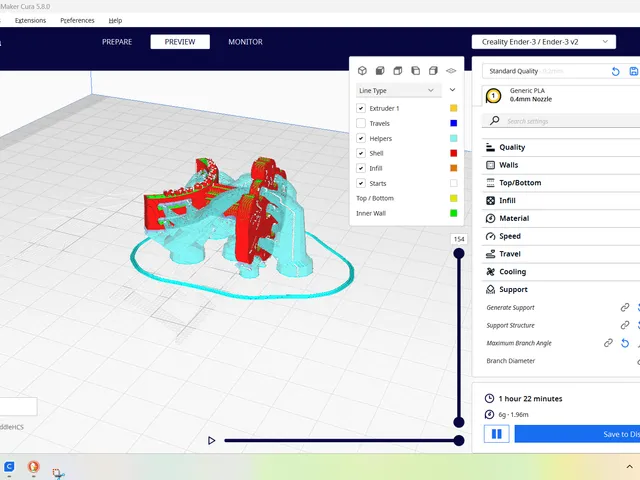The height and width of the screenshot is (480, 640).
Task: Click the Generic PLA material label
Action: coord(527,91)
